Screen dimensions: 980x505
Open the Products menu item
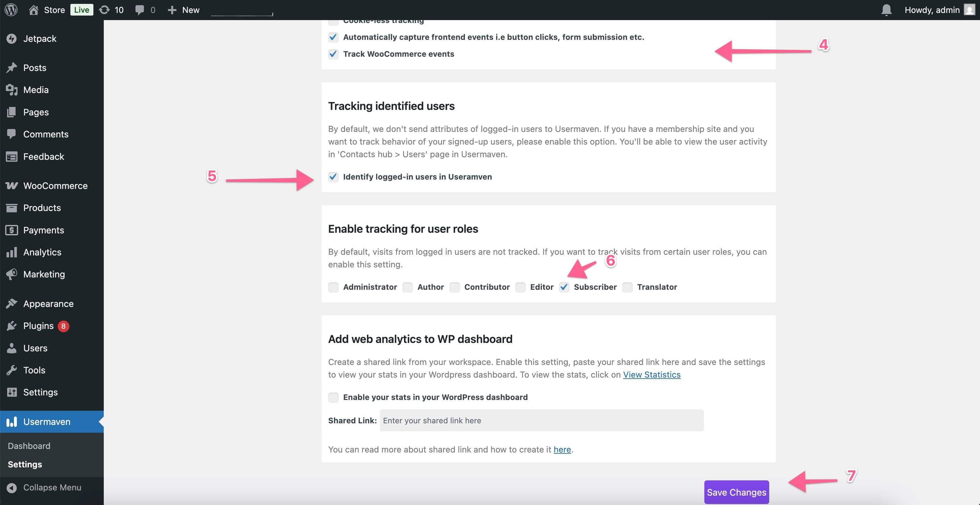(x=42, y=208)
